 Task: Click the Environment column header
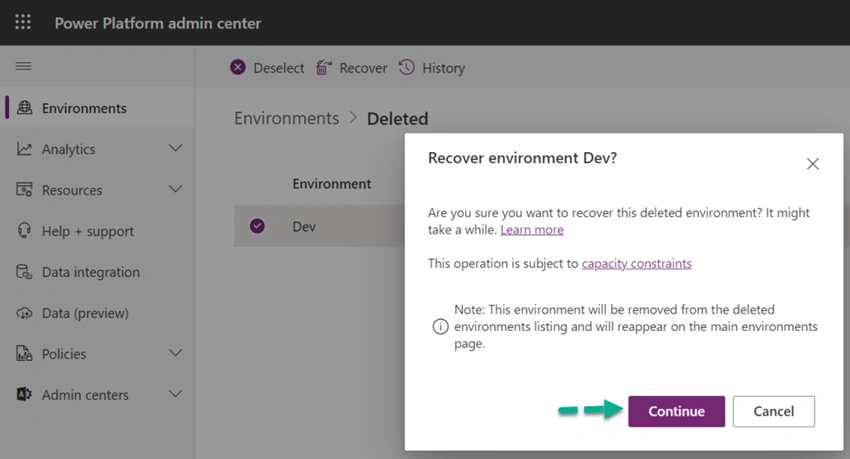tap(332, 184)
